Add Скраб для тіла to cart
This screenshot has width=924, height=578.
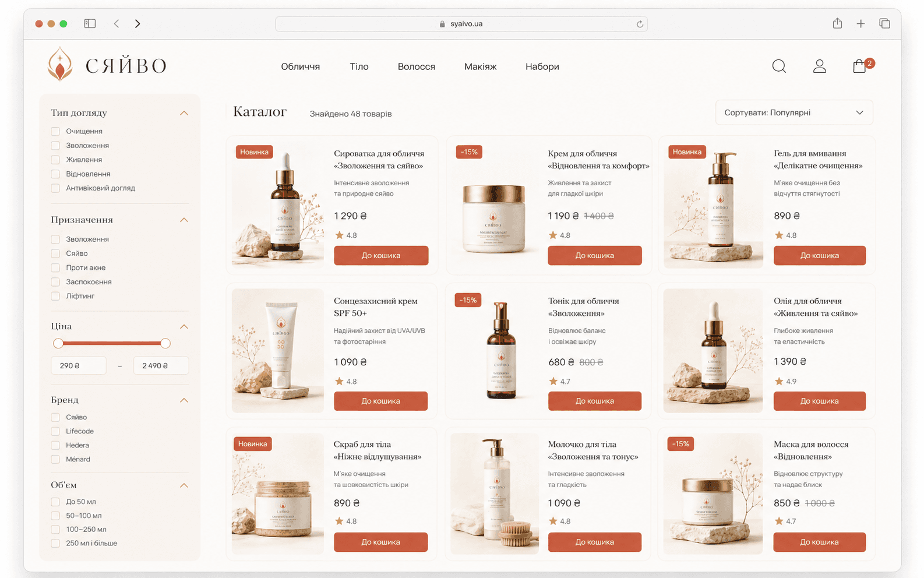[381, 542]
